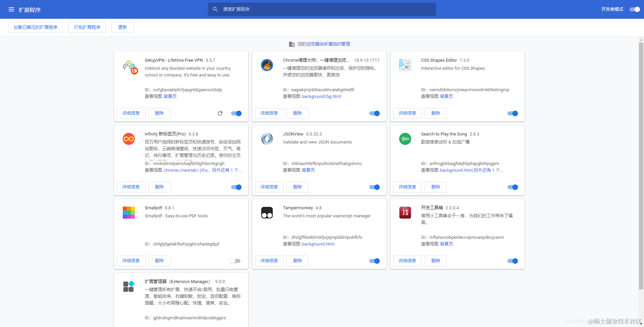Open 详细信息 for CSS Shapes Editor
The image size is (644, 327).
[x=408, y=113]
